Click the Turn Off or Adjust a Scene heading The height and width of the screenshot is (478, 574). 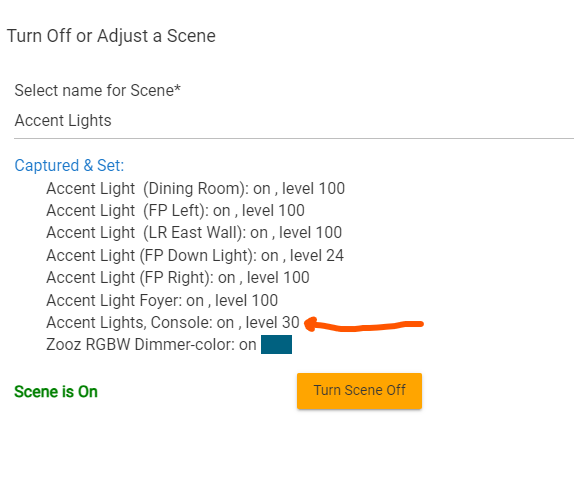(111, 36)
